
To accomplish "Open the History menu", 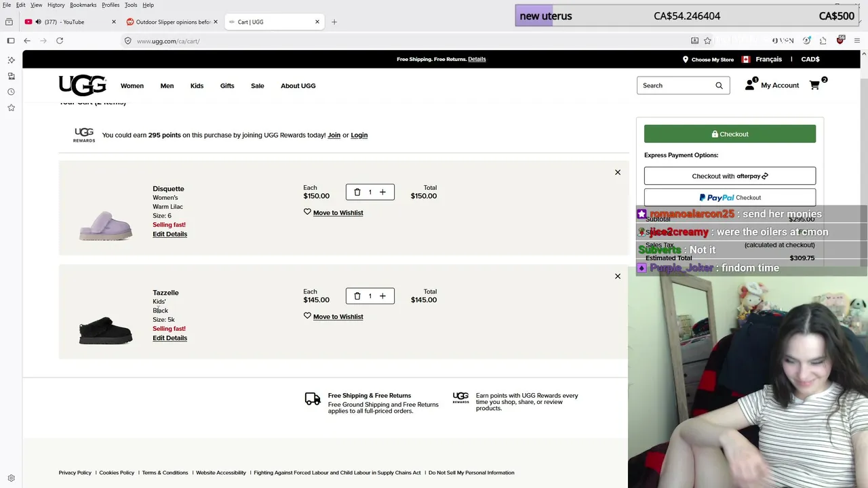I will point(56,5).
